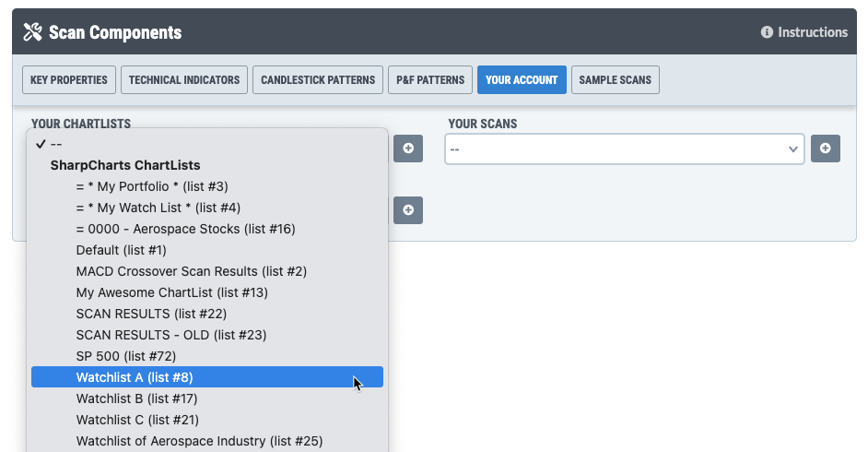Viewport: 868px width, 452px height.
Task: Open the Your Scans dropdown
Action: click(624, 149)
